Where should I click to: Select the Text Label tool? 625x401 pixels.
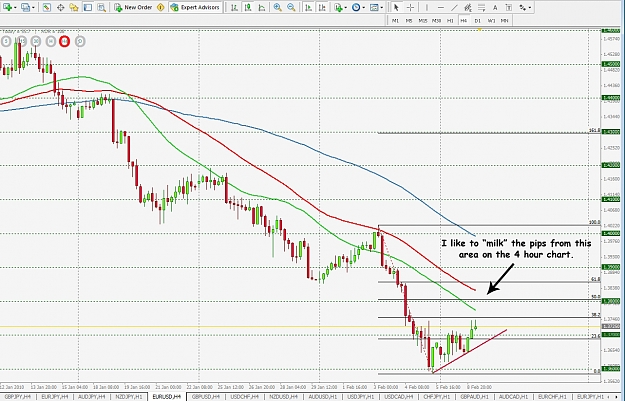(508, 7)
